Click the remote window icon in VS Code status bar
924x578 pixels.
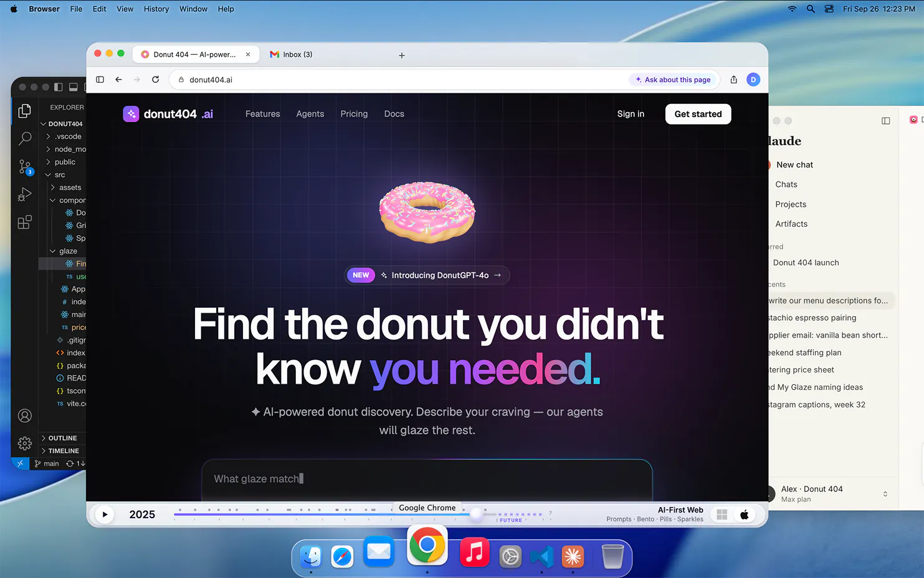click(20, 463)
